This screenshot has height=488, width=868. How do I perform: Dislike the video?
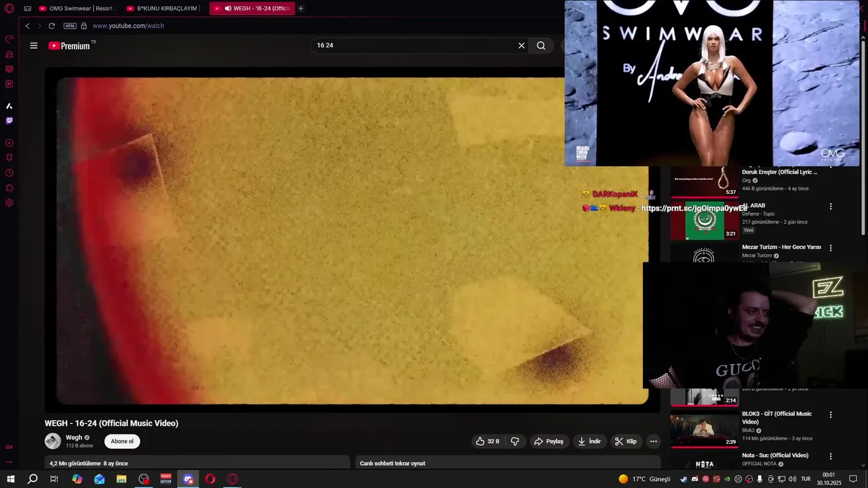[x=515, y=441]
